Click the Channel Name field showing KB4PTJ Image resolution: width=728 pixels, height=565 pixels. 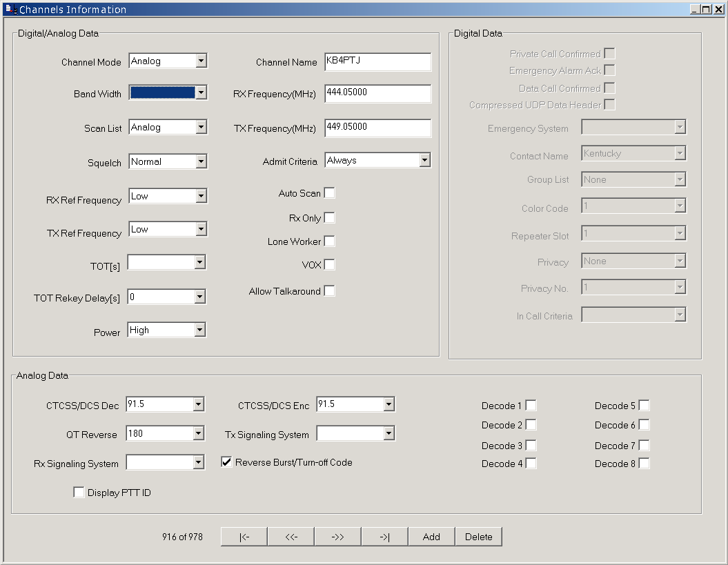(377, 61)
